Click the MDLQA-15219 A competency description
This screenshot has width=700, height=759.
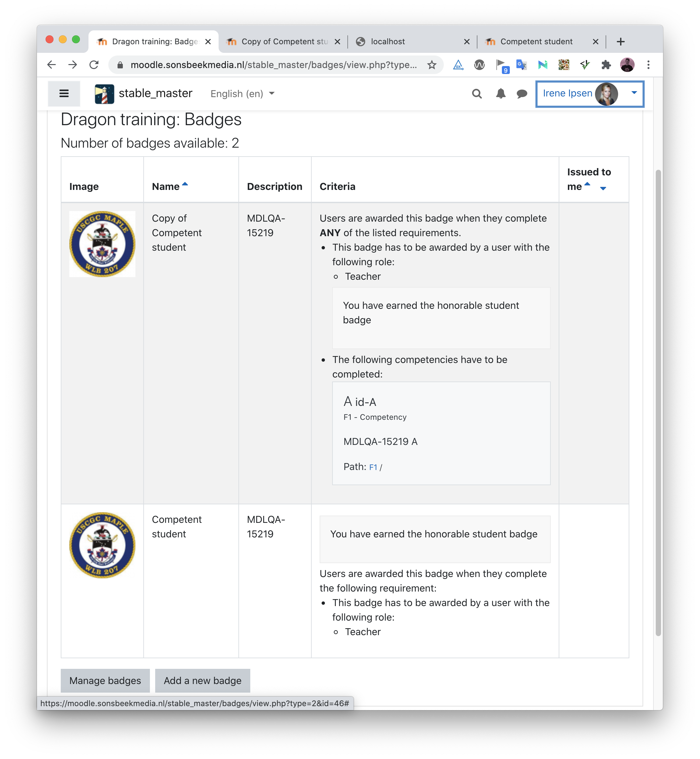(x=380, y=442)
